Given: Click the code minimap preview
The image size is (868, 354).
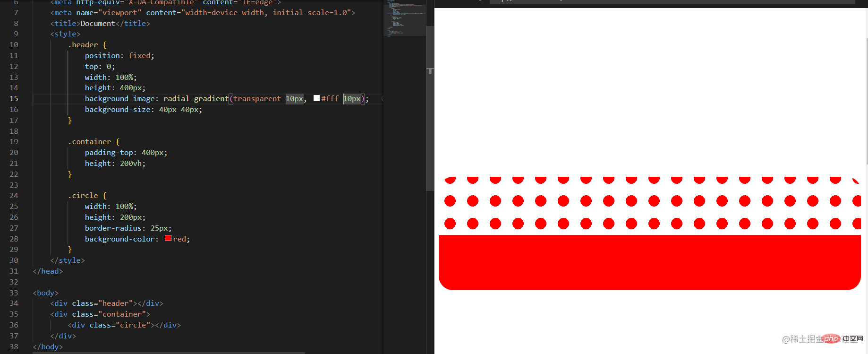Looking at the screenshot, I should 405,18.
